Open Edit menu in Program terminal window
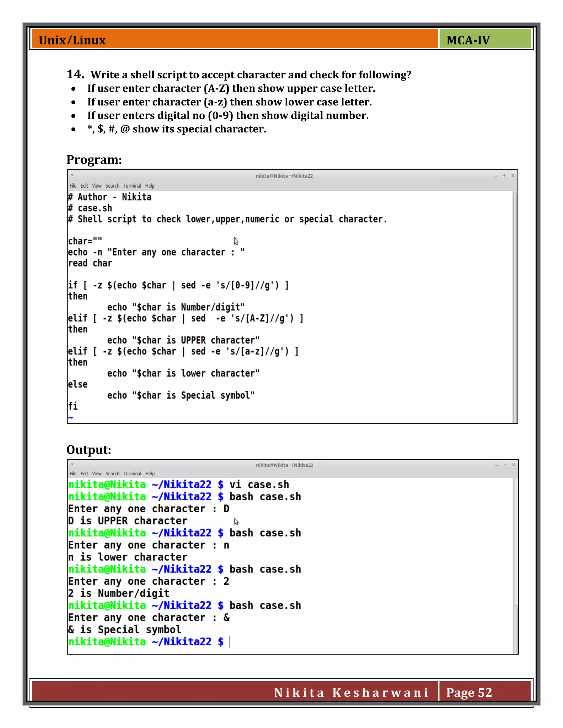This screenshot has height=728, width=563. click(84, 186)
